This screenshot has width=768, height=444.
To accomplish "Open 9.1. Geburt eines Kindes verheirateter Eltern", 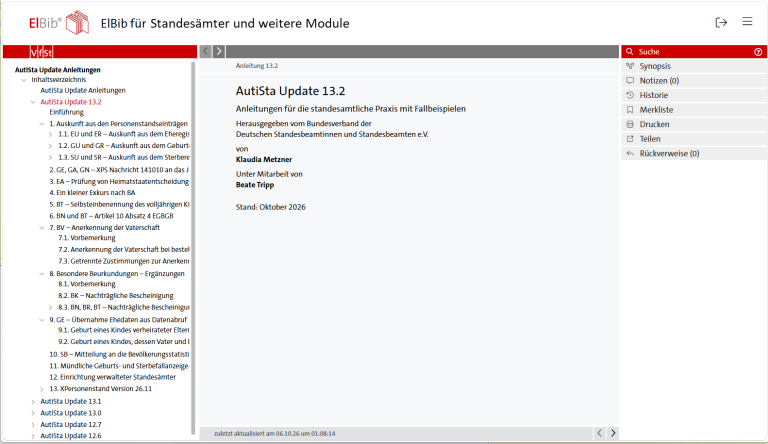I will [123, 330].
